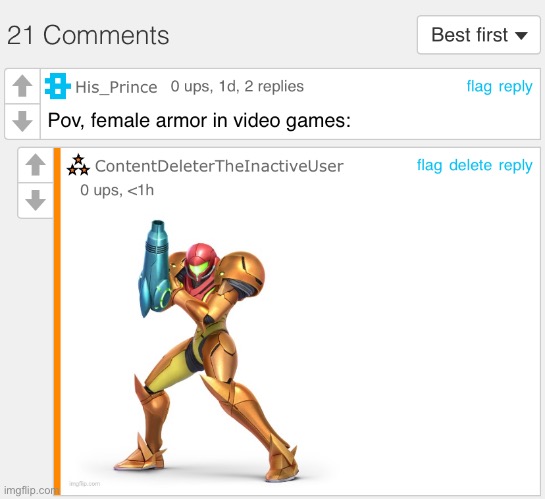The height and width of the screenshot is (499, 545).
Task: Reply to His_Prince's comment
Action: tap(515, 87)
